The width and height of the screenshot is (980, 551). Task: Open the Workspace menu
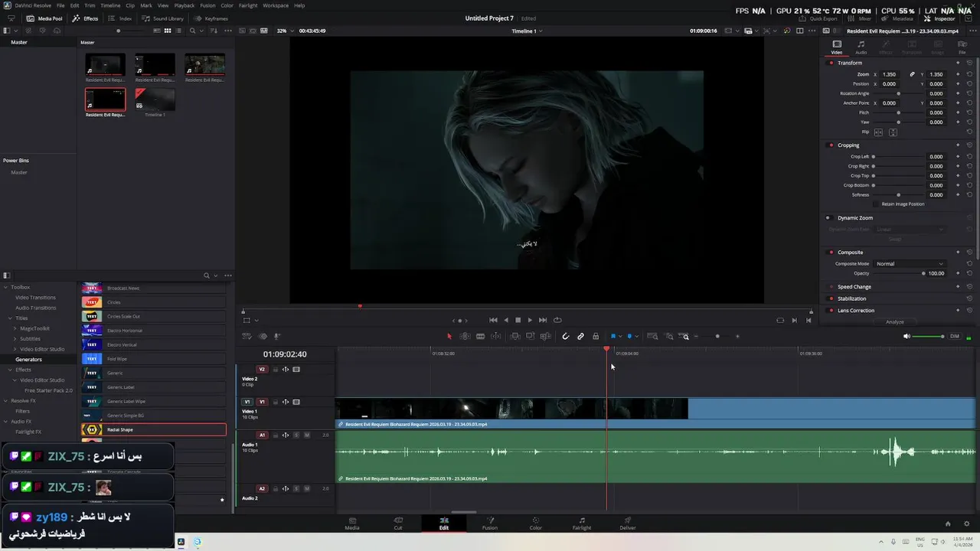tap(276, 5)
